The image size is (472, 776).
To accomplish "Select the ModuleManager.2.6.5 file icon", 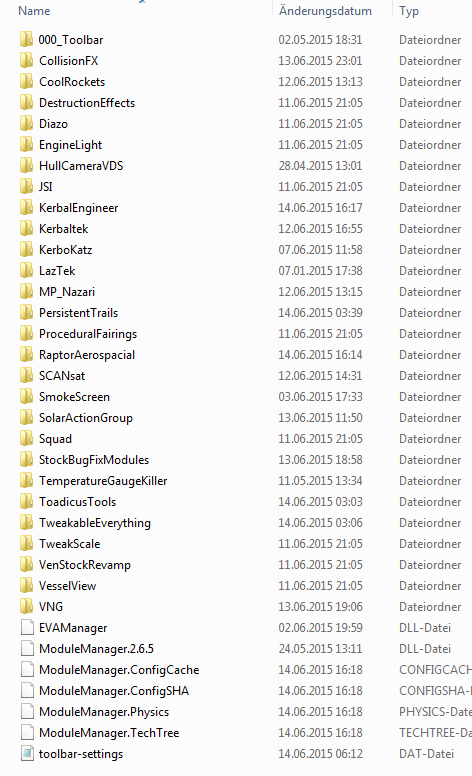I will pos(27,648).
